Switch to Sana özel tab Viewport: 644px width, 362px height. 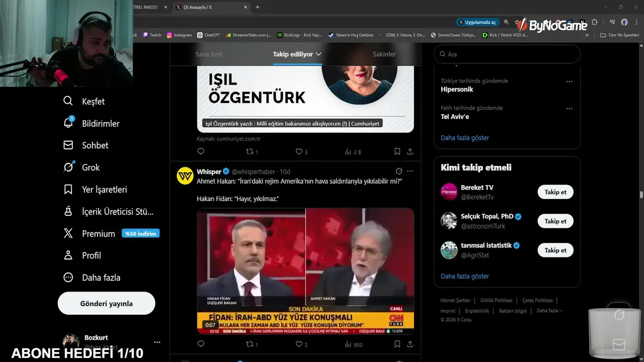209,54
